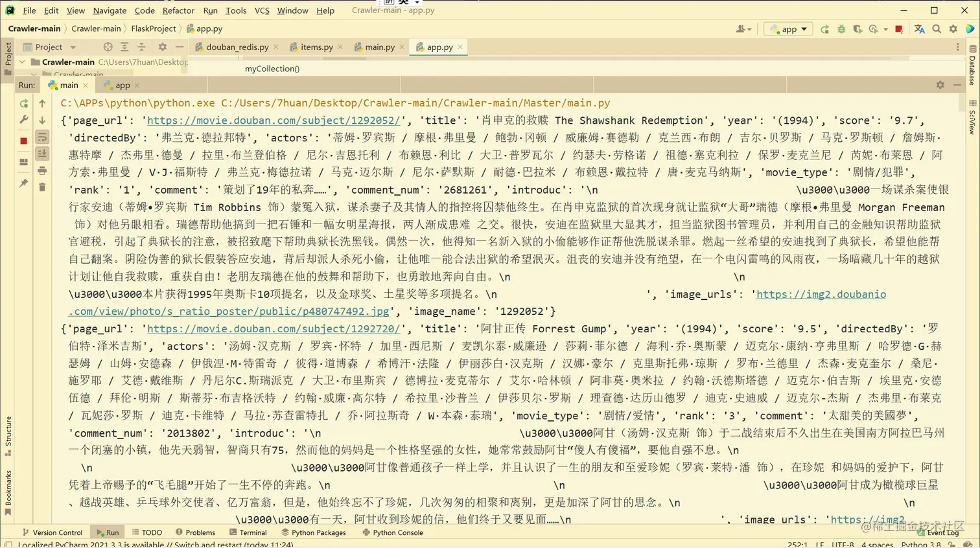Open the Python Packages tool window

click(314, 532)
